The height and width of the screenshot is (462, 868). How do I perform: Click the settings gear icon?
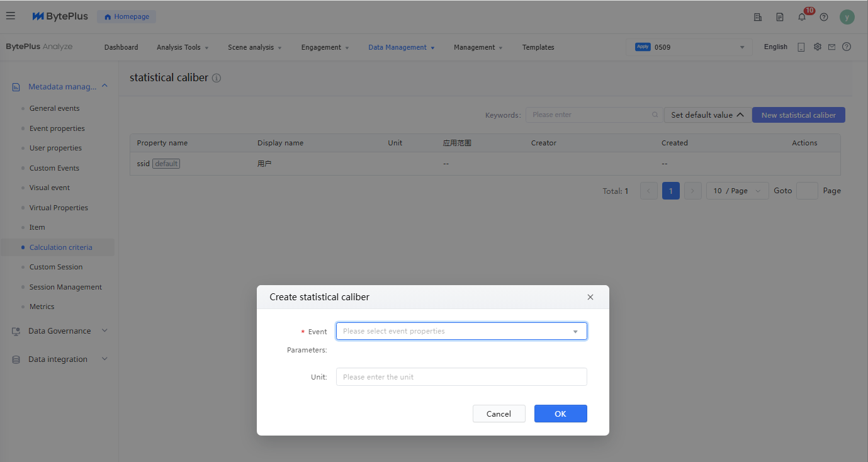[x=818, y=47]
